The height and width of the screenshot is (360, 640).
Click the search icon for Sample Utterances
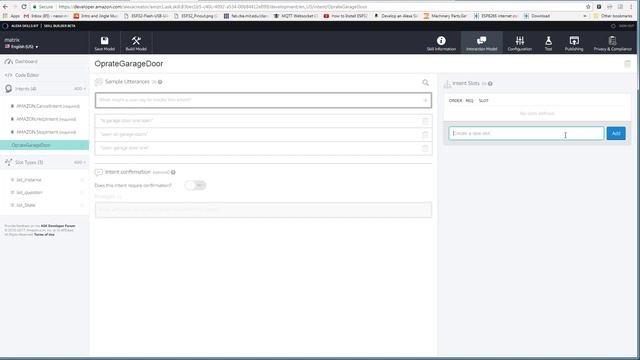pyautogui.click(x=425, y=82)
